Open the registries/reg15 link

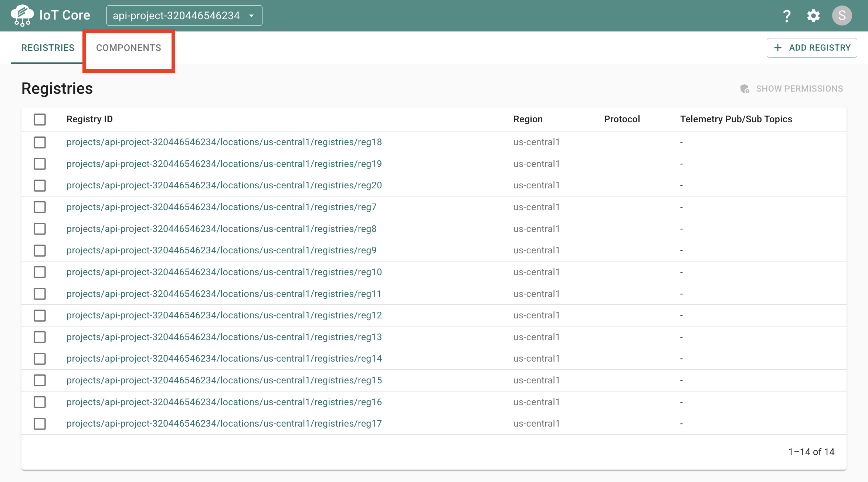pos(224,380)
